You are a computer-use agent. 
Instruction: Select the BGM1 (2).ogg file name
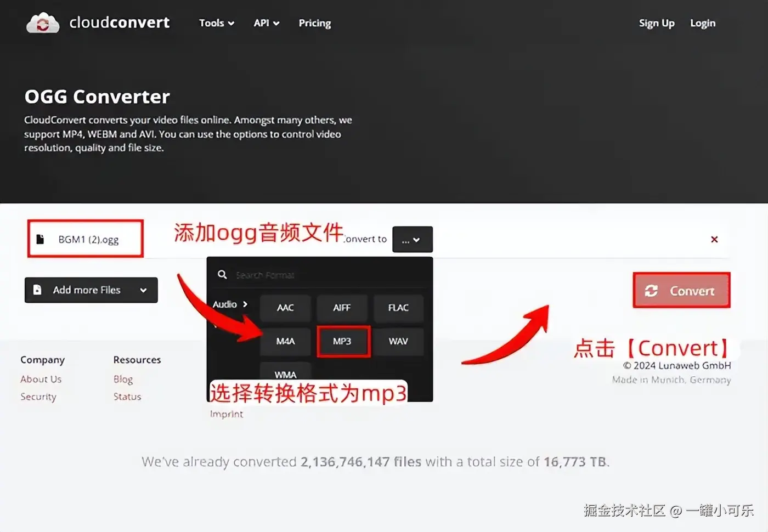tap(88, 240)
